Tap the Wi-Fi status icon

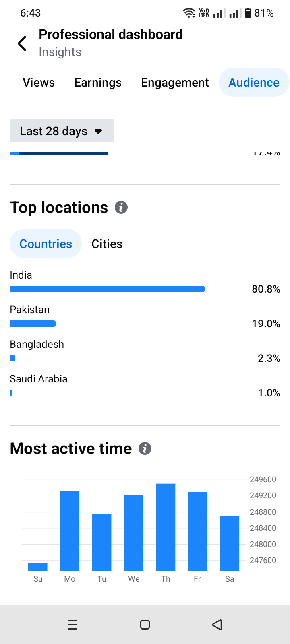coord(189,13)
